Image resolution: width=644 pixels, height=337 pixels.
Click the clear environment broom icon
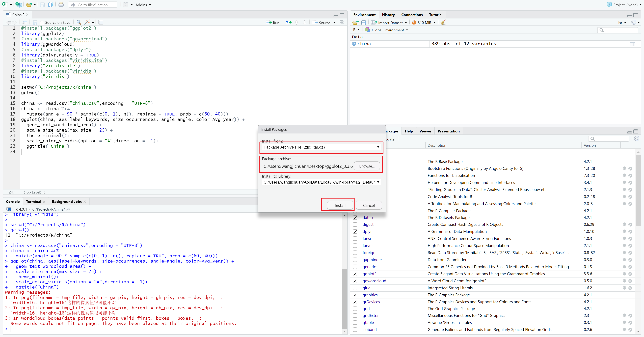pyautogui.click(x=443, y=22)
